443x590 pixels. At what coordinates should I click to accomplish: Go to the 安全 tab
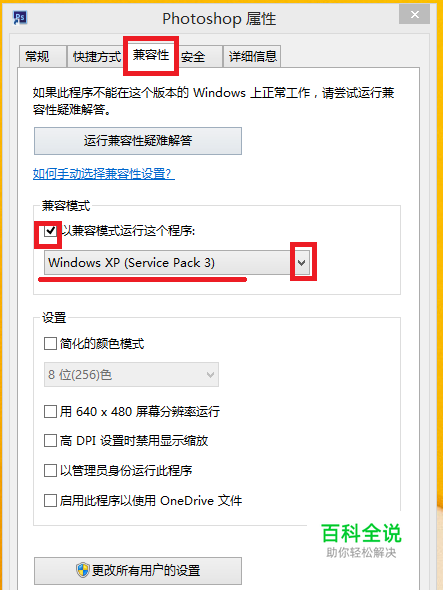[199, 57]
